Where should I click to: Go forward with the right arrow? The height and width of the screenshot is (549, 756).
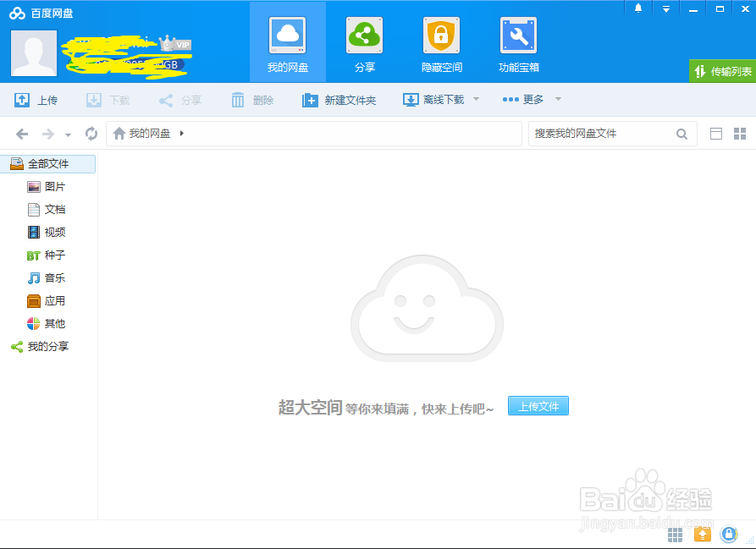[x=47, y=134]
